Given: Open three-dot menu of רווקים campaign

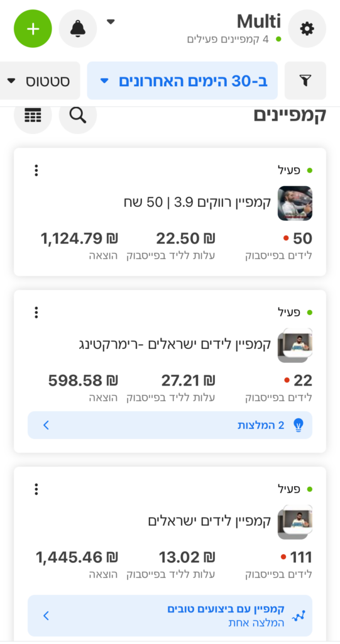Looking at the screenshot, I should coord(36,170).
